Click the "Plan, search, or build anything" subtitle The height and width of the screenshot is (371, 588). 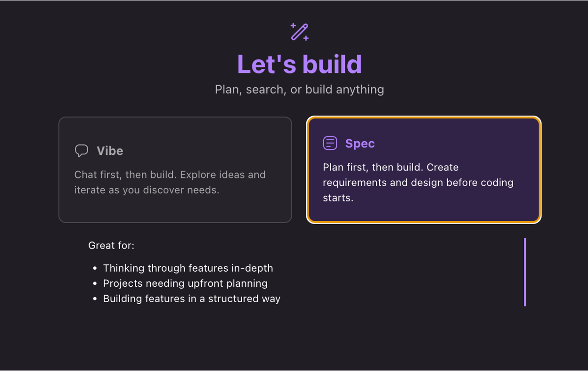click(299, 89)
